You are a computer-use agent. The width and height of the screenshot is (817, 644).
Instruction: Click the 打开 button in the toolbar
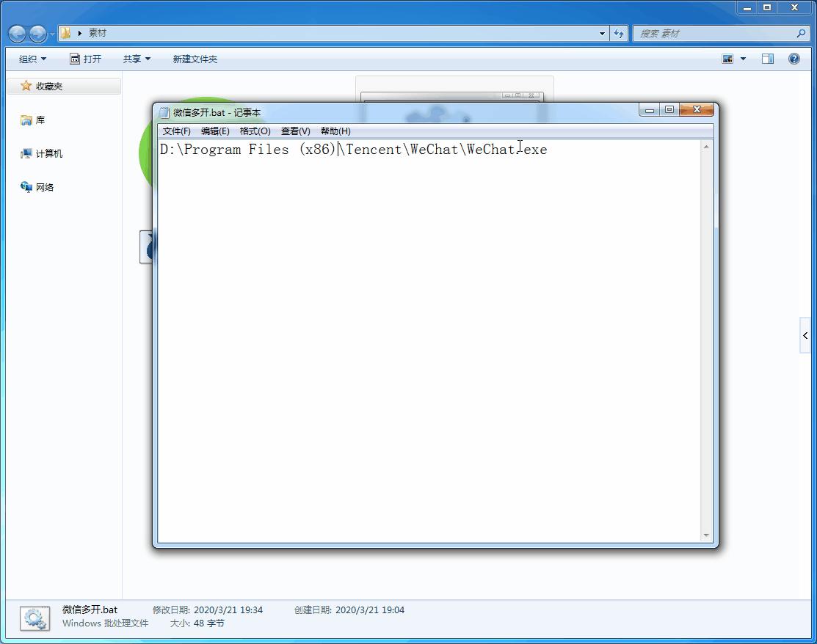(x=86, y=59)
